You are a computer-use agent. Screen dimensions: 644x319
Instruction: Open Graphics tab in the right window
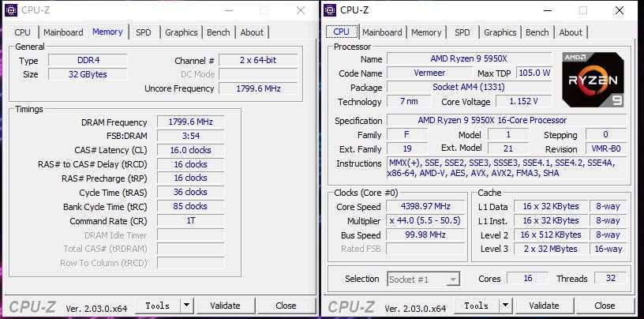pyautogui.click(x=500, y=32)
